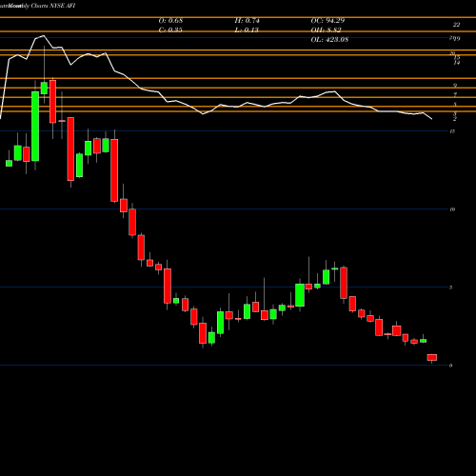
Task: Click the last small green candle before final red
Action: pos(424,341)
